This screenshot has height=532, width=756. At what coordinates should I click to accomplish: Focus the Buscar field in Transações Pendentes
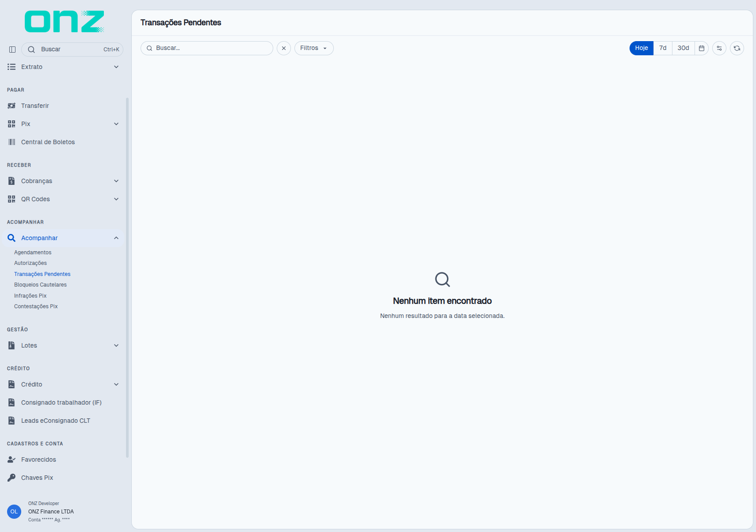[x=207, y=48]
